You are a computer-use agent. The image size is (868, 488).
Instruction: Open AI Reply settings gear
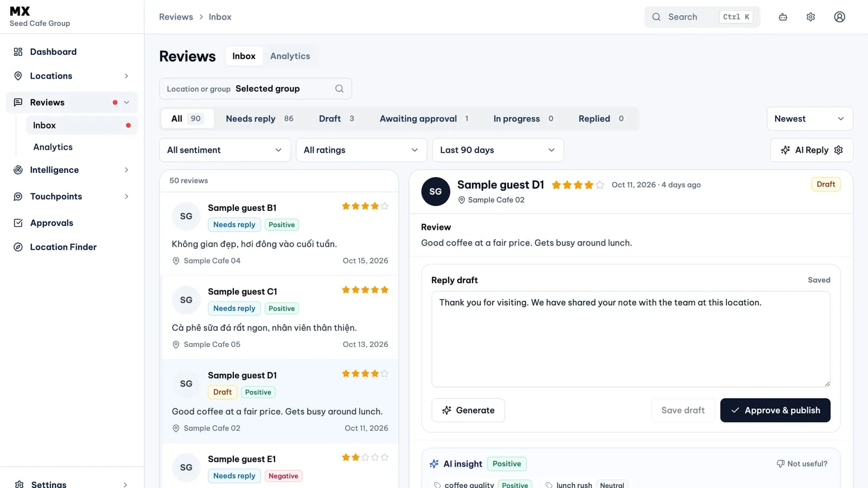click(x=838, y=150)
